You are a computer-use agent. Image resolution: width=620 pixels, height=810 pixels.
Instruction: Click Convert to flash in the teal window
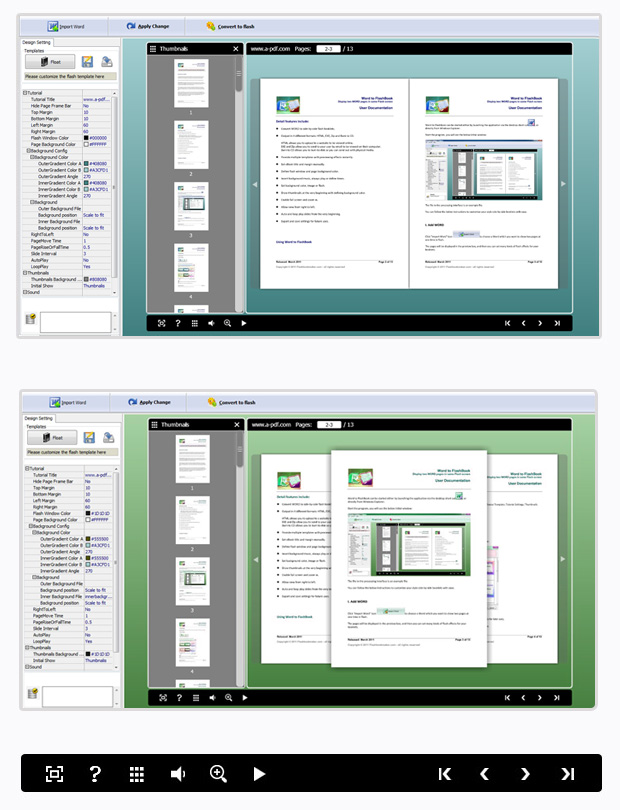tap(230, 26)
